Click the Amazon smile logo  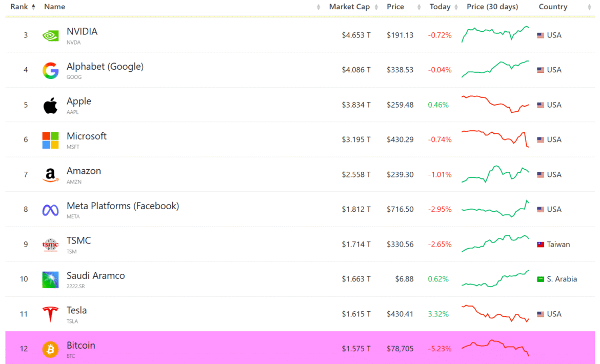click(50, 174)
